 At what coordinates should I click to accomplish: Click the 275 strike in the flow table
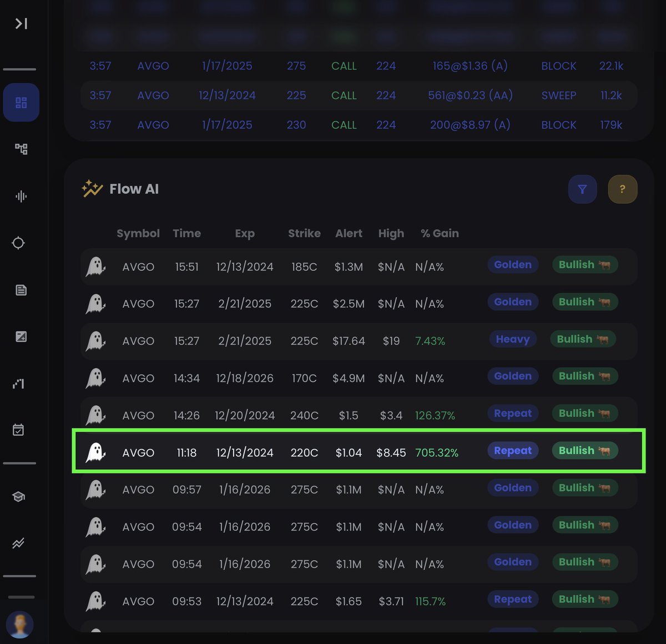click(x=296, y=66)
